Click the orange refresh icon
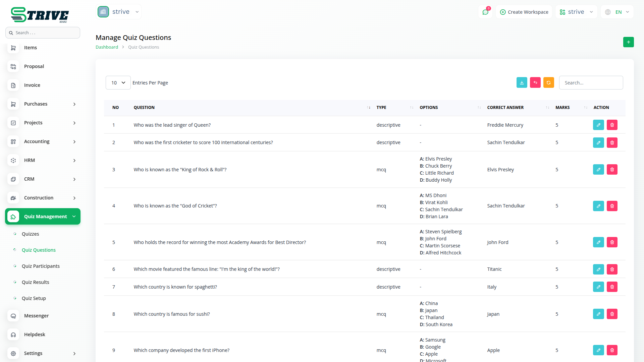The height and width of the screenshot is (362, 644). coord(548,82)
